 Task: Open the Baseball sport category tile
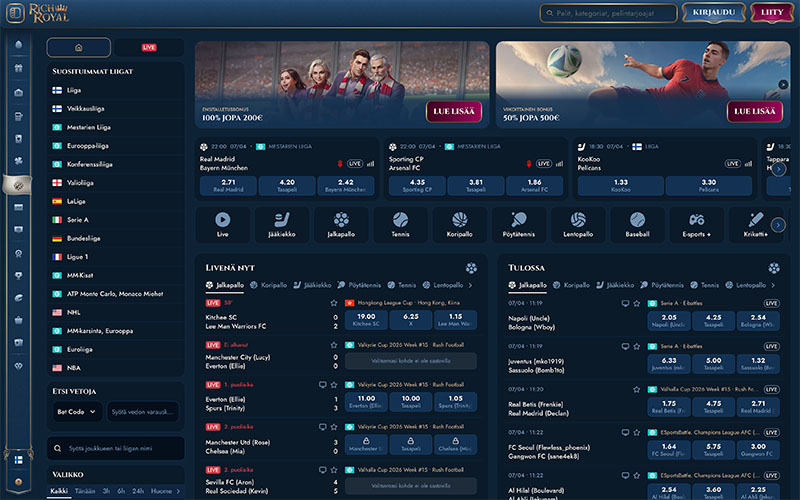pos(637,224)
